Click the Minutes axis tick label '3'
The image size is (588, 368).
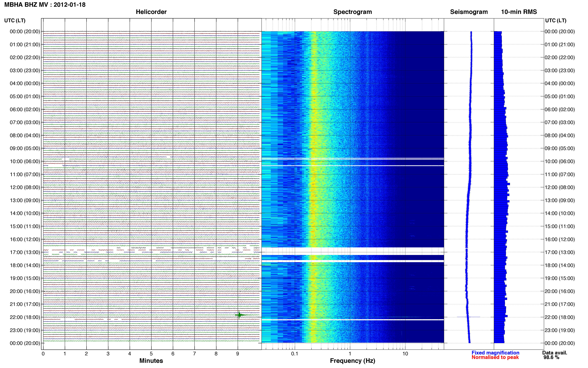[108, 354]
